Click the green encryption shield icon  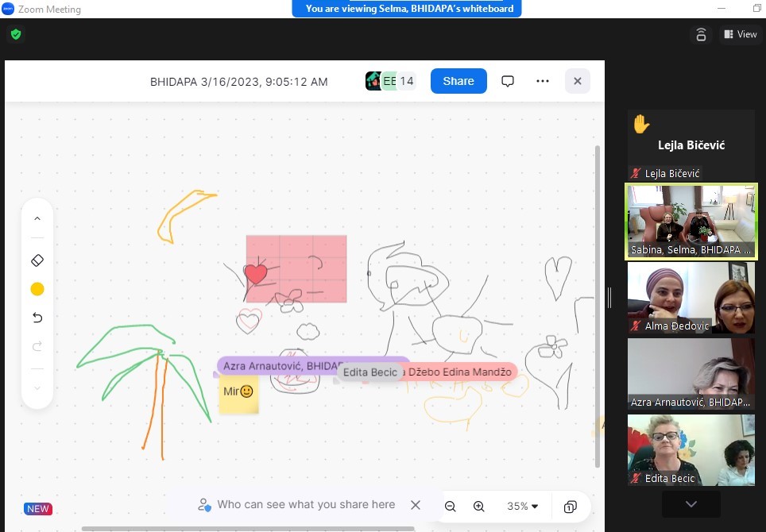click(x=15, y=34)
